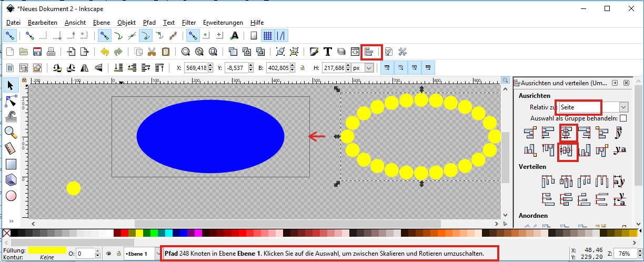Toggle snap to guides
644x262 pixels.
(281, 36)
